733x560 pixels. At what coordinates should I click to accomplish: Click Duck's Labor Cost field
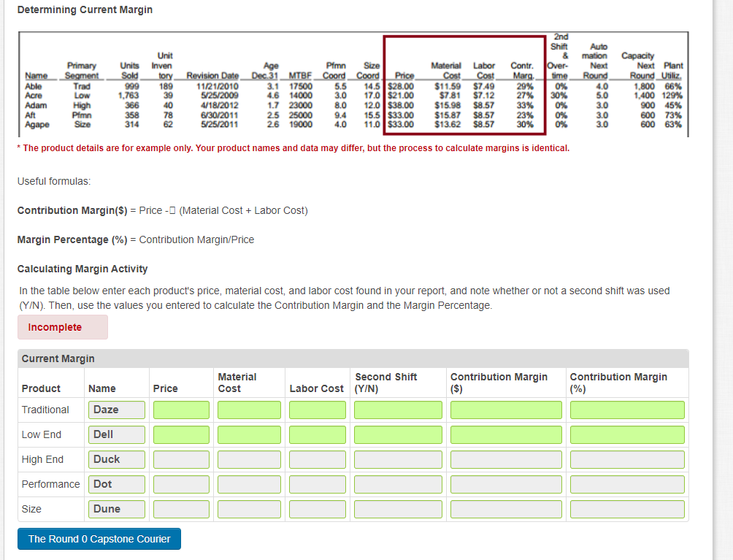(x=317, y=459)
